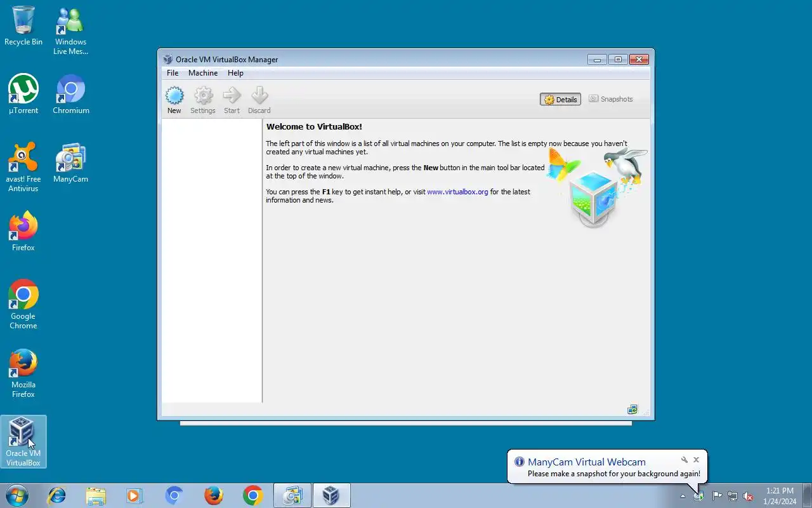Open ManyCam notification wrench options
Image resolution: width=812 pixels, height=508 pixels.
[x=684, y=460]
